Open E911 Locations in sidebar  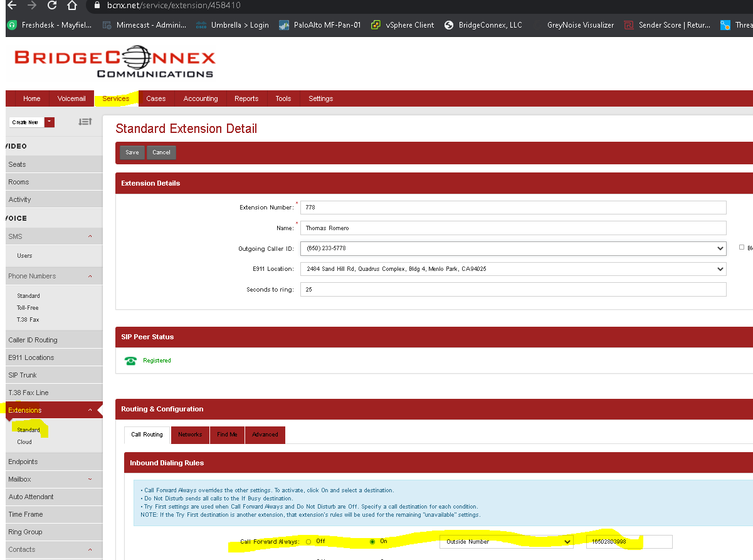[x=53, y=357]
